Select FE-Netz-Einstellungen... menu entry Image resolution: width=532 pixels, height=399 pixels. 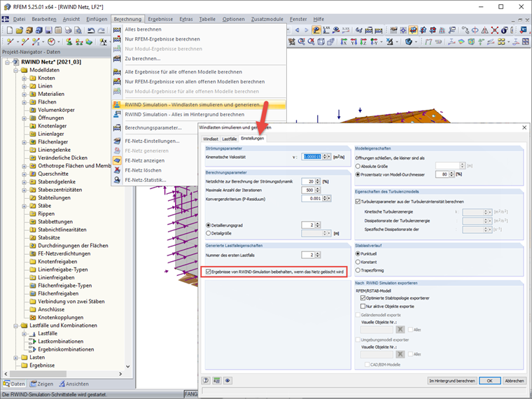click(x=152, y=141)
